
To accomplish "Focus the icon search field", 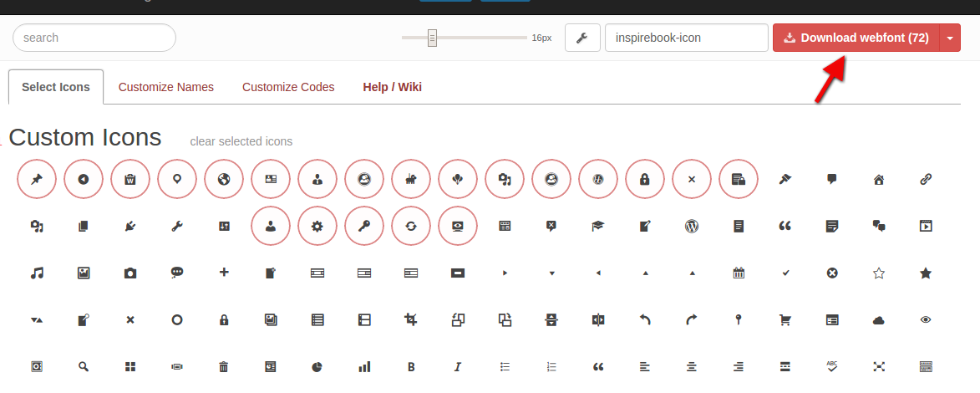I will tap(94, 38).
